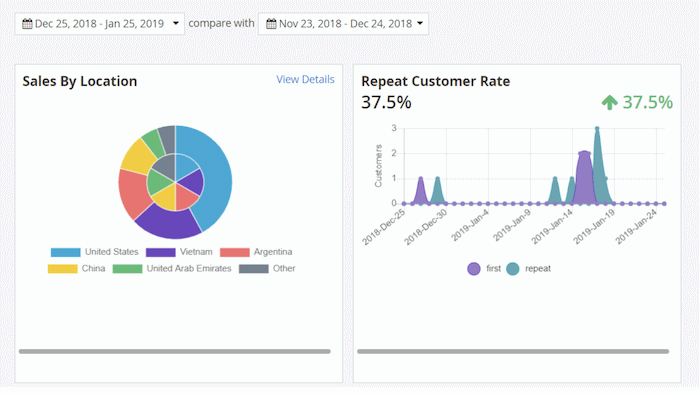
Task: Toggle the United States legend swatch
Action: click(66, 252)
